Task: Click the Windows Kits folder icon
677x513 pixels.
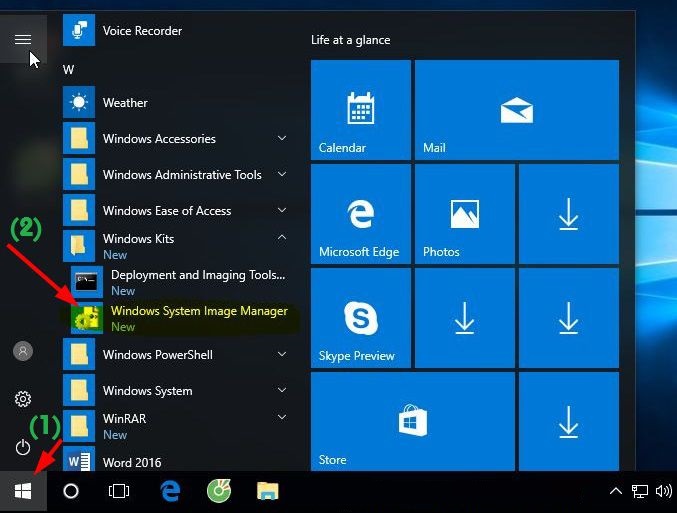Action: point(79,246)
